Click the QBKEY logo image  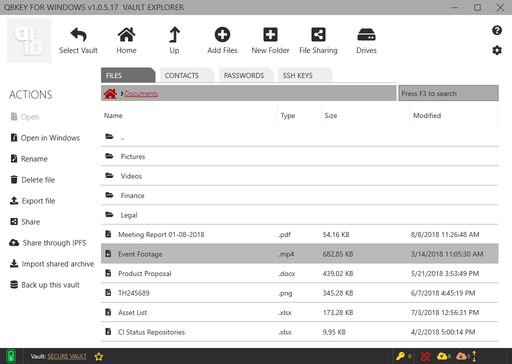[x=29, y=41]
